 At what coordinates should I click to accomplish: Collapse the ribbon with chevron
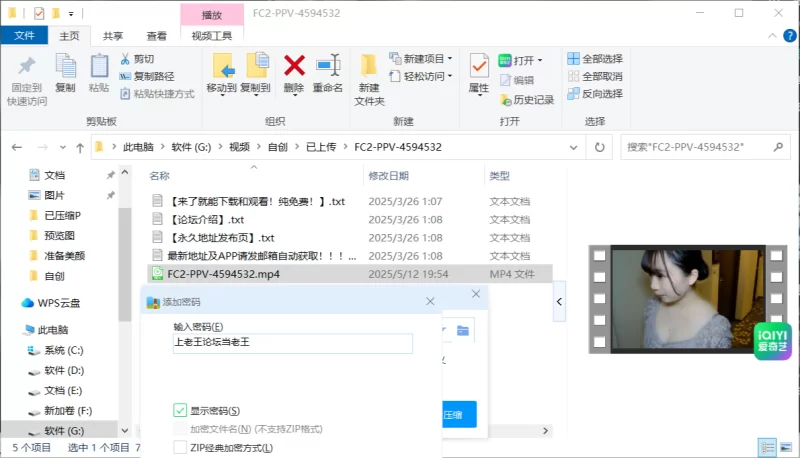pyautogui.click(x=772, y=36)
